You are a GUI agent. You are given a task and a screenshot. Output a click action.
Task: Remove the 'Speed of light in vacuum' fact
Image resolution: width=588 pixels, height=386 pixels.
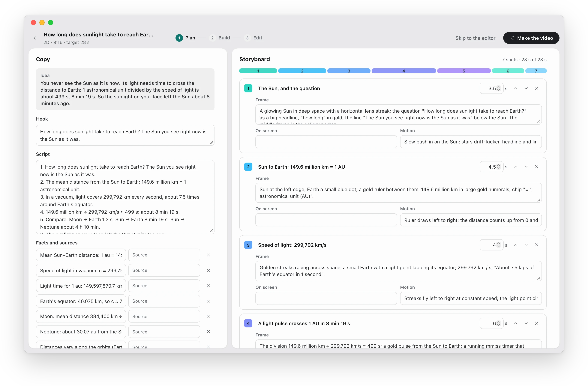point(208,271)
